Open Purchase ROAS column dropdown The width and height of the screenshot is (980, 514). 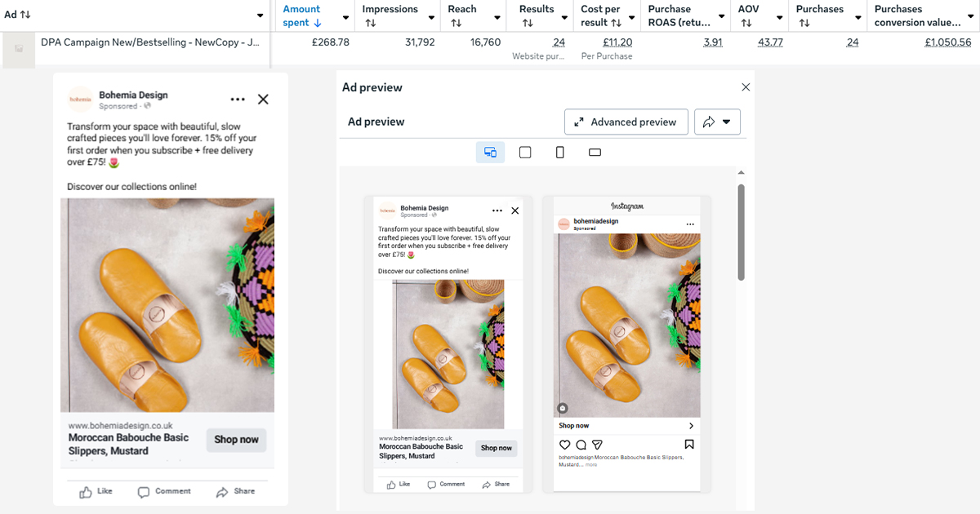coord(722,16)
